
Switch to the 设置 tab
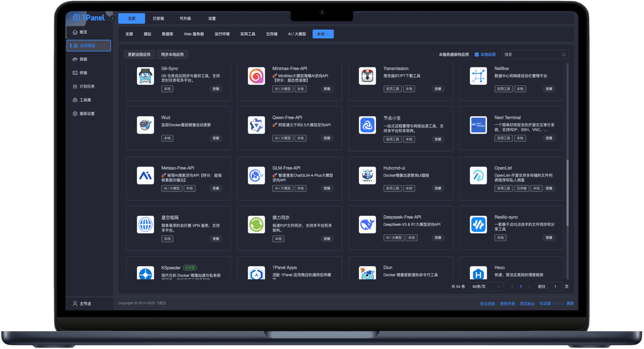click(x=212, y=18)
